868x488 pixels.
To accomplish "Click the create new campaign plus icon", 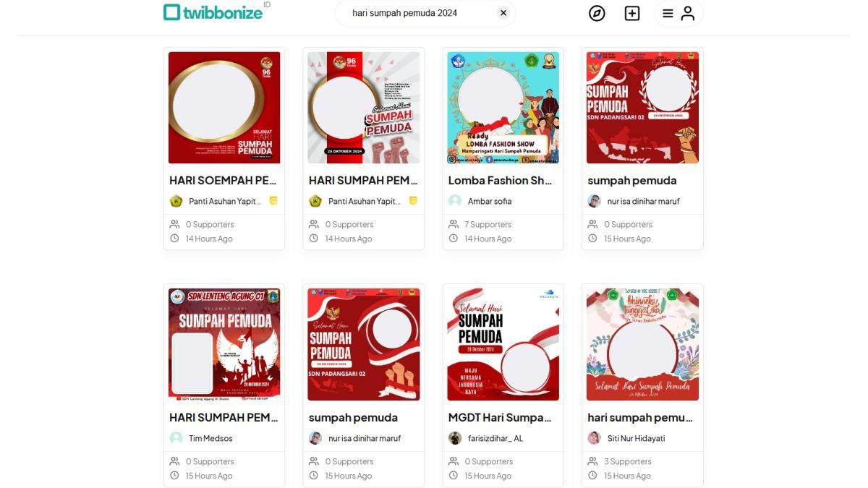I will pos(632,13).
